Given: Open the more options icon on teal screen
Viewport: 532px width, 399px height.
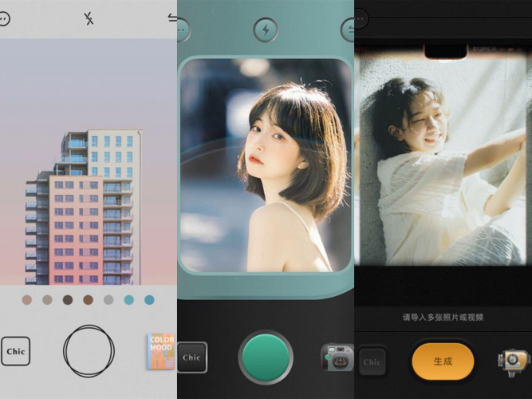Looking at the screenshot, I should pos(183,30).
